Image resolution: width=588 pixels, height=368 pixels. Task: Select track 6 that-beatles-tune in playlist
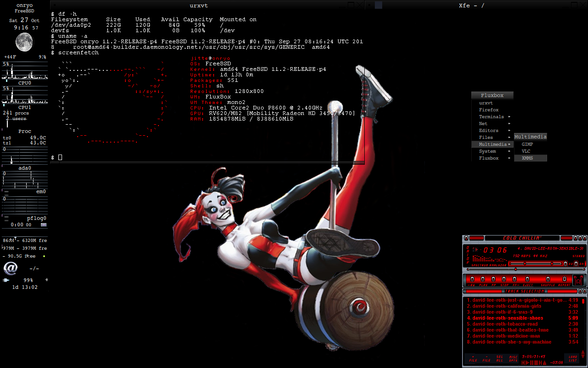pyautogui.click(x=522, y=330)
